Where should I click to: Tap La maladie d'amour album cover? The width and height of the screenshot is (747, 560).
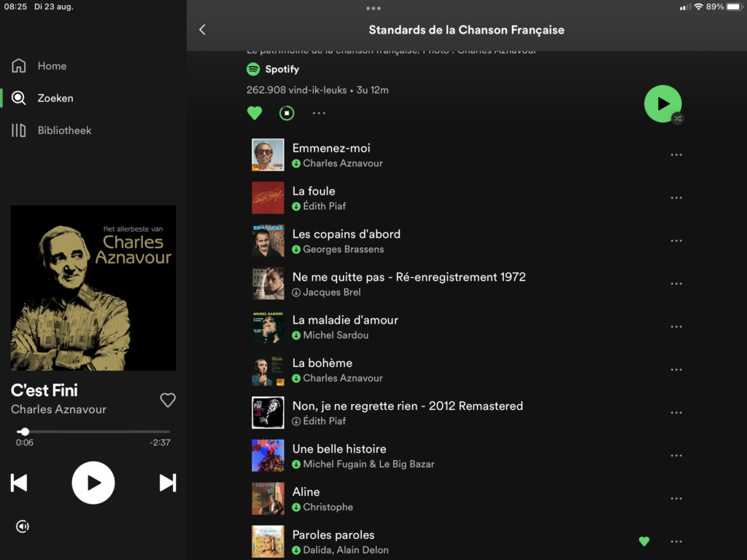[x=268, y=327]
